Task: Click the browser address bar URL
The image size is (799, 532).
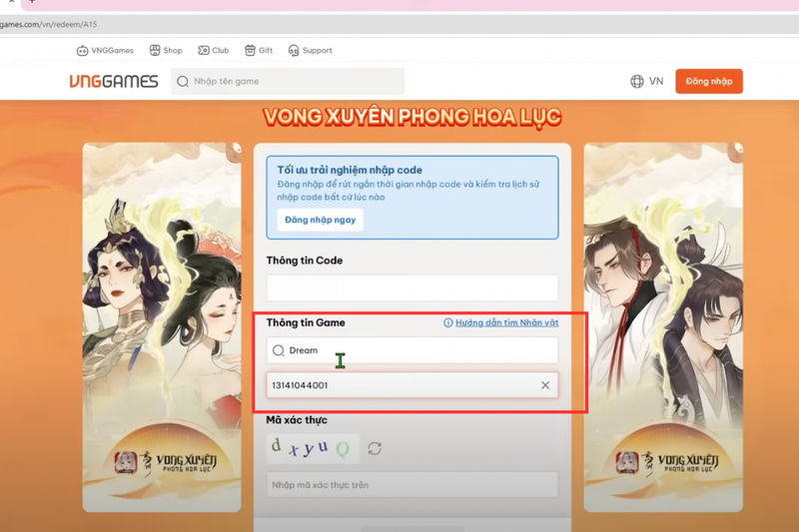Action: coord(48,24)
